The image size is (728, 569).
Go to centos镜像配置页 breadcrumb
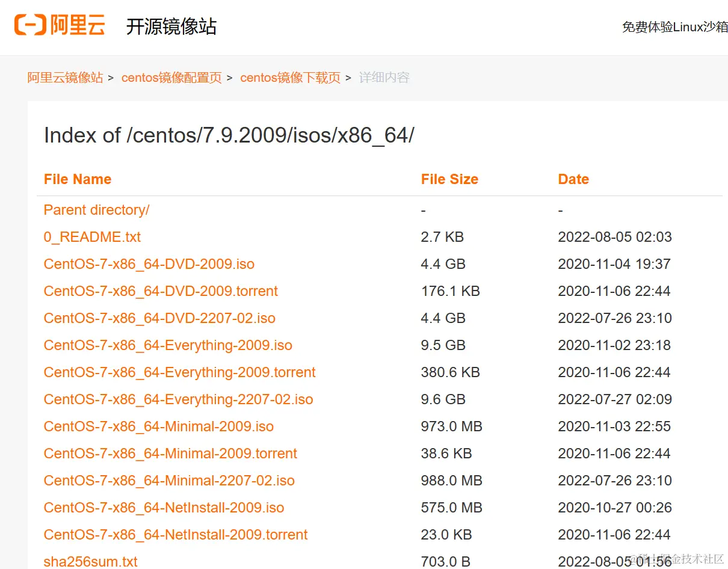[x=171, y=78]
